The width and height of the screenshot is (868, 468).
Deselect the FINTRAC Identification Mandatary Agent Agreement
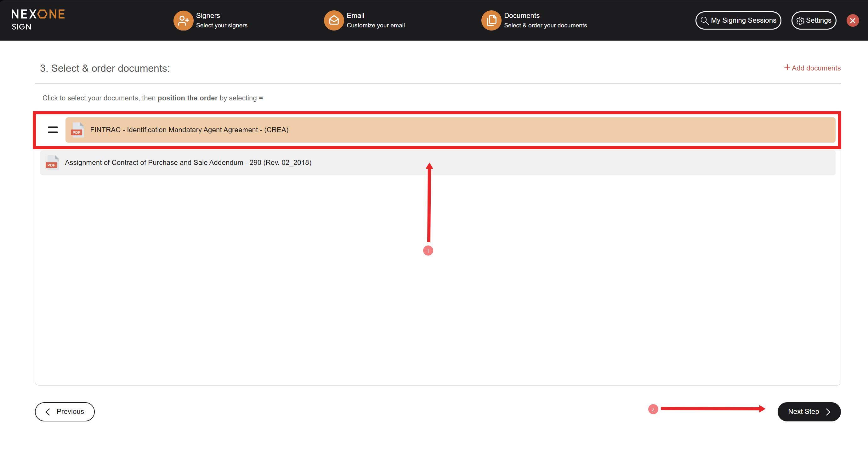point(189,130)
